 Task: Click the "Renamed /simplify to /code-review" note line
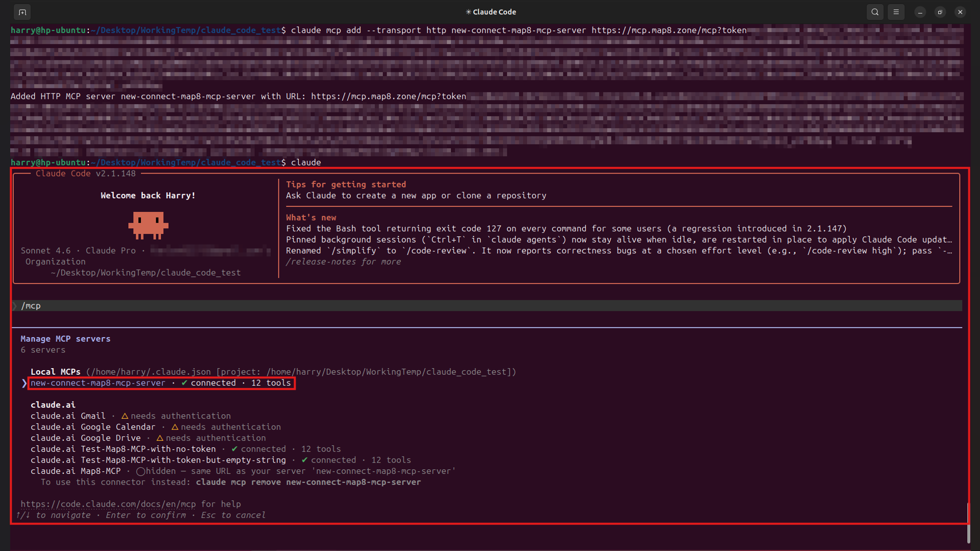tap(619, 251)
